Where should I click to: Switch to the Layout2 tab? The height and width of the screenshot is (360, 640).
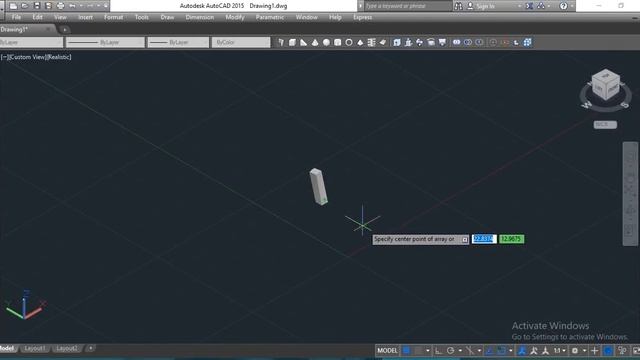point(67,349)
